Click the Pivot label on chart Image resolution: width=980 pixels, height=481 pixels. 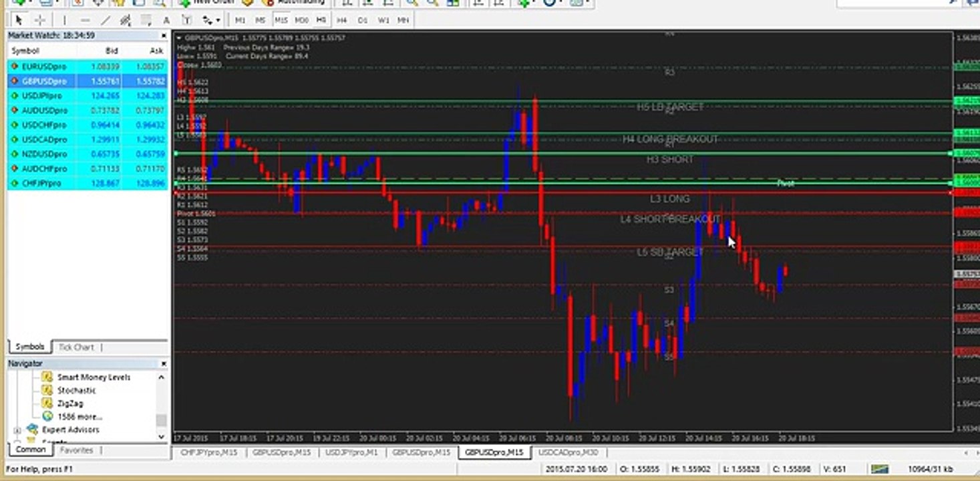click(786, 182)
